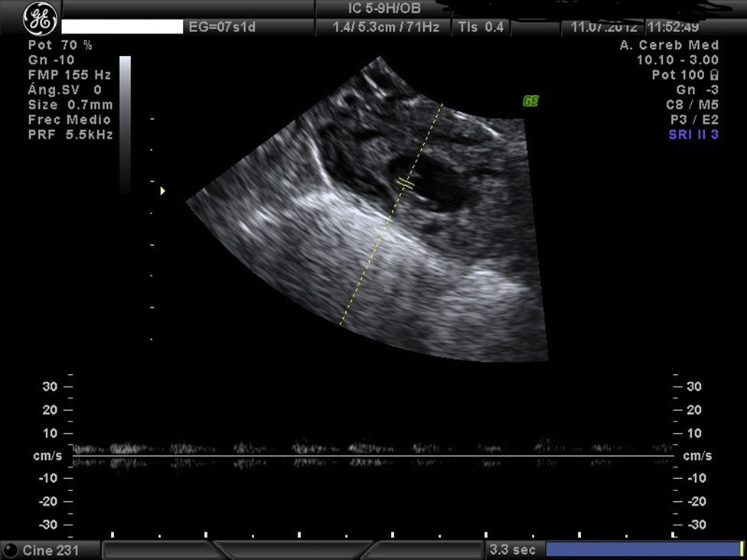This screenshot has width=747, height=560.
Task: Click the round Cine indicator icon
Action: (11, 550)
